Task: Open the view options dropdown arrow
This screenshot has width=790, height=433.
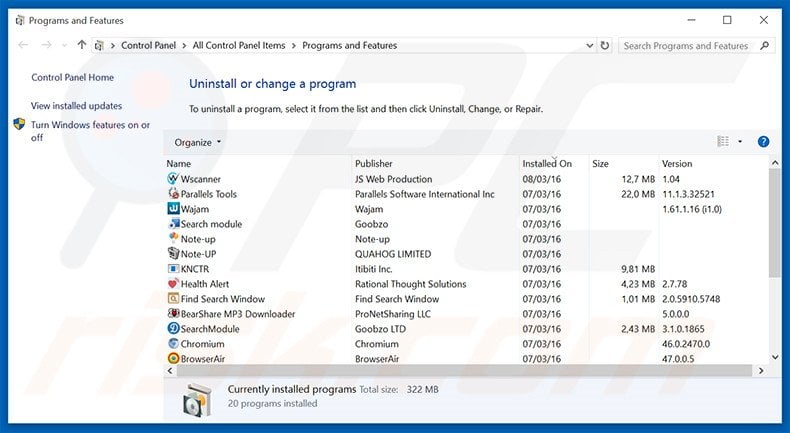Action: coord(740,142)
